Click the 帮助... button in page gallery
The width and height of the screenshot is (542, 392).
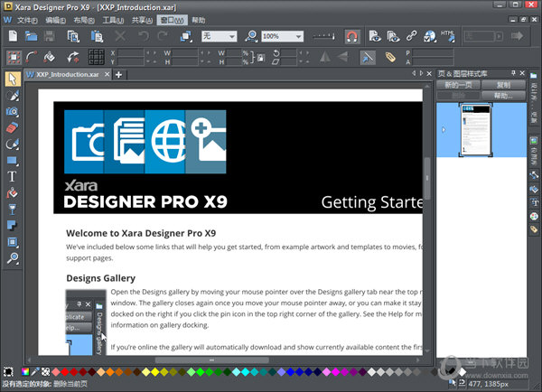coord(504,96)
